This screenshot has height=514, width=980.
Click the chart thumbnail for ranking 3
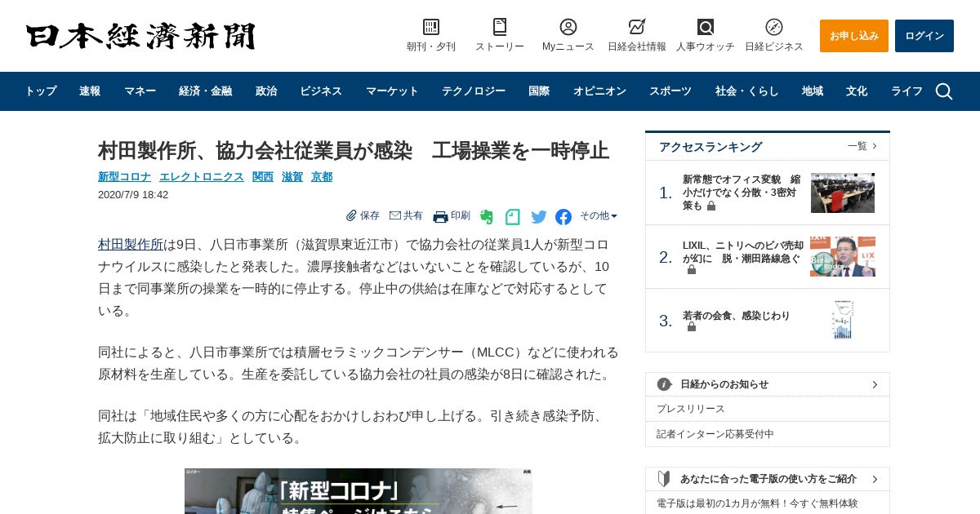click(x=842, y=320)
